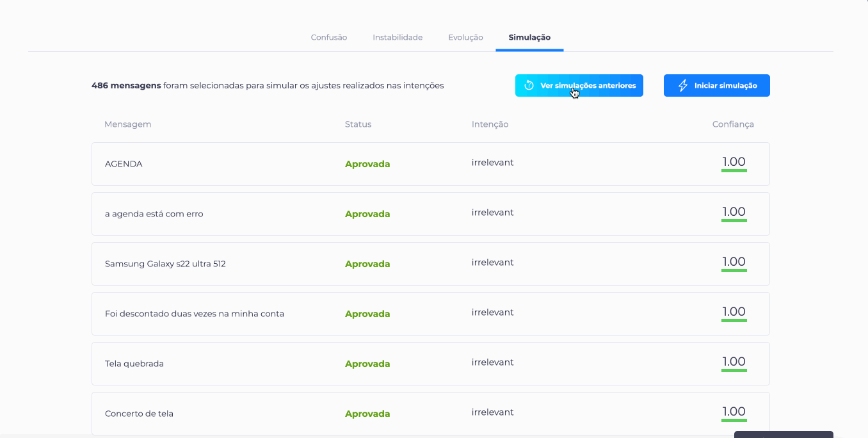Click Aprovada status in AGENDA row
Image resolution: width=868 pixels, height=438 pixels.
[x=367, y=164]
